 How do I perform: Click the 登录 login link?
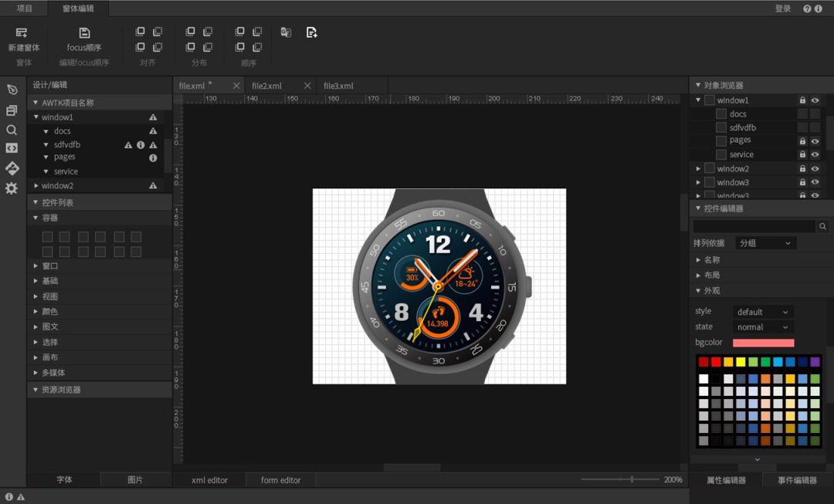783,8
